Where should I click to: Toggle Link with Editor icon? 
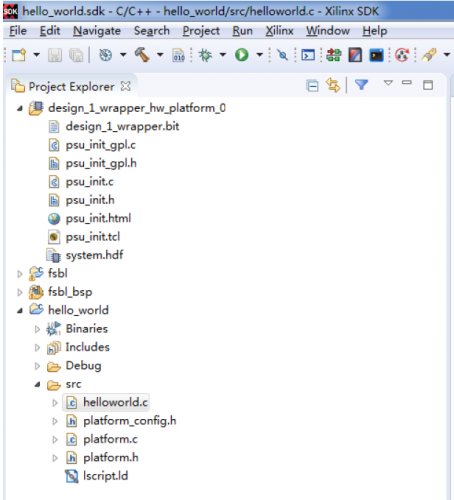(333, 85)
